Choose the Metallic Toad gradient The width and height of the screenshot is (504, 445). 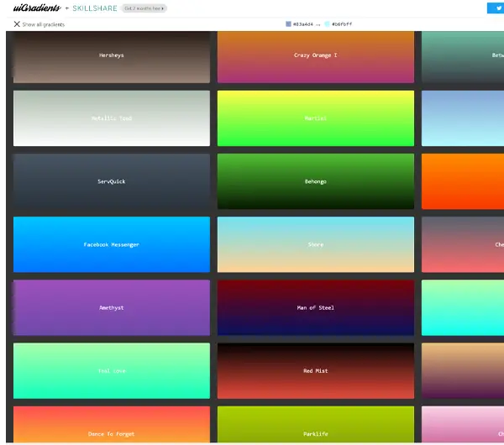pos(111,118)
